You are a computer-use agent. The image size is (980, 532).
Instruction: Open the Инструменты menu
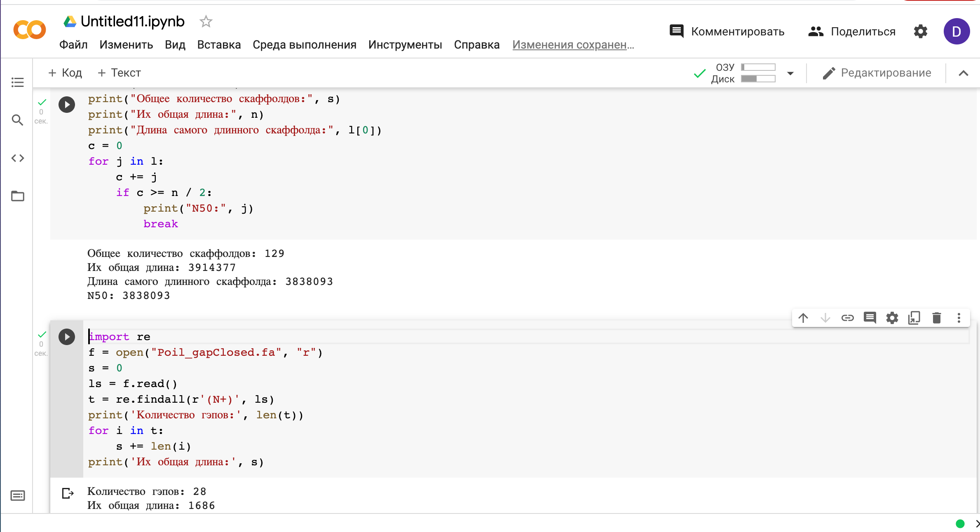click(x=405, y=44)
